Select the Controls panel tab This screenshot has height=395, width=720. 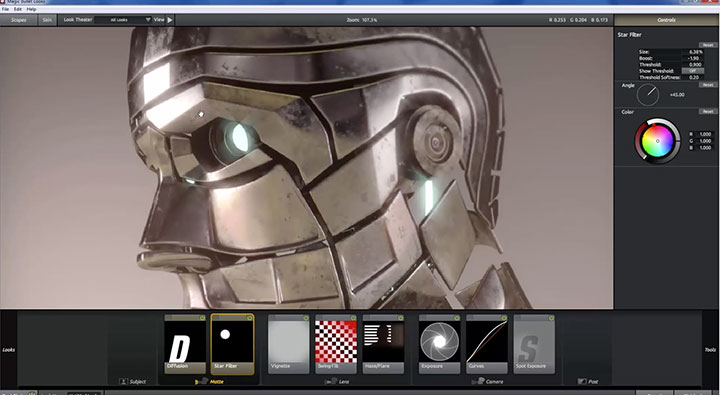point(666,20)
